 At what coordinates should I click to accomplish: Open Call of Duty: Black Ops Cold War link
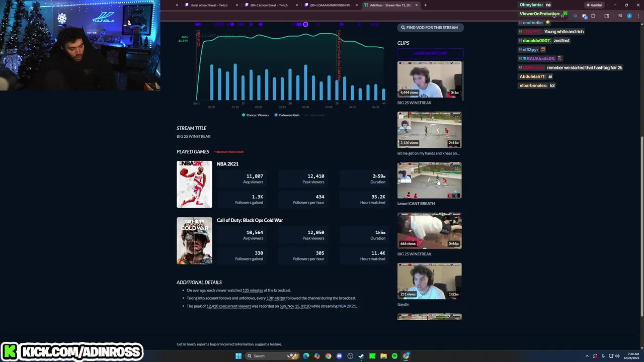pos(250,220)
